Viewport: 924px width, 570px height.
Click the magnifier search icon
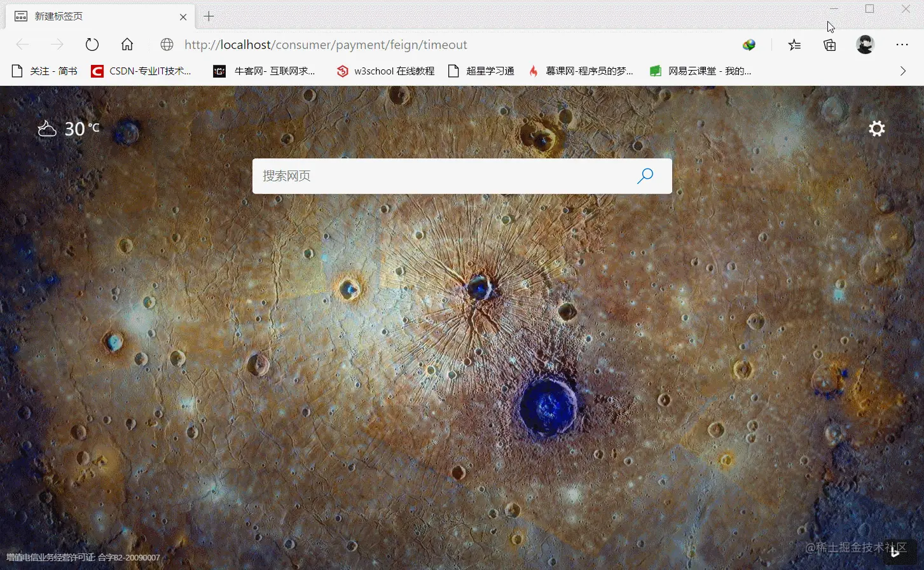click(645, 176)
